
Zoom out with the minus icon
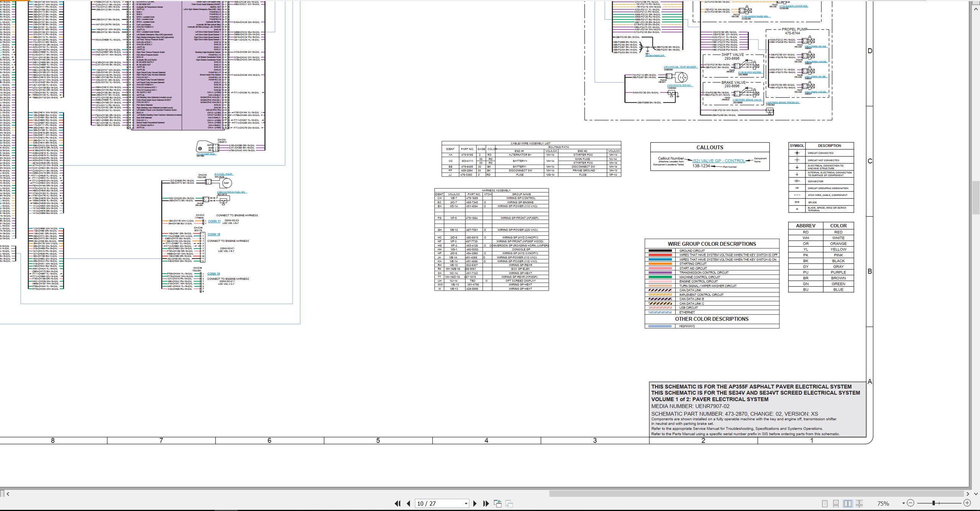[910, 503]
